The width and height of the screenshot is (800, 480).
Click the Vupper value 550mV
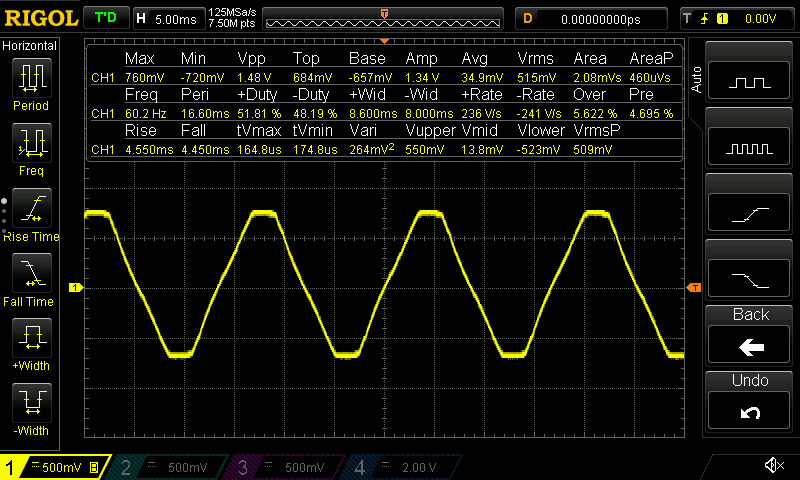pyautogui.click(x=424, y=150)
